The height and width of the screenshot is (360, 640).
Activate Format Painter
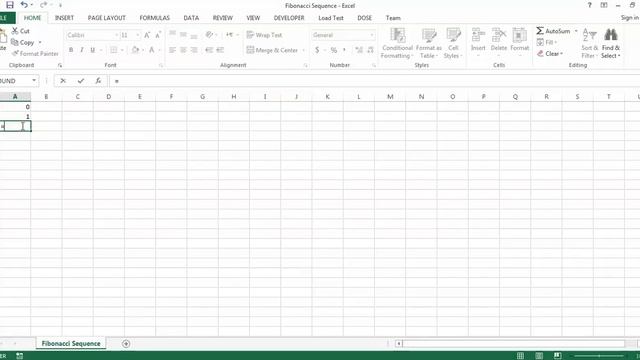tap(35, 53)
